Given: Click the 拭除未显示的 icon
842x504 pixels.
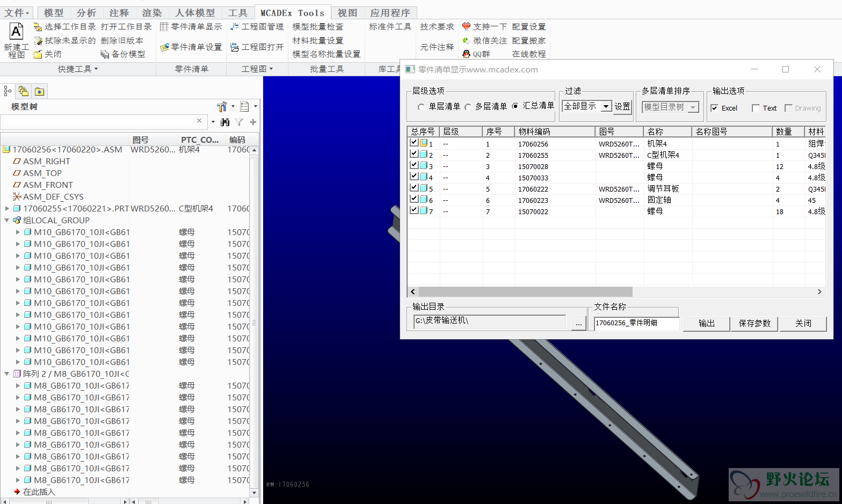Looking at the screenshot, I should (x=38, y=41).
